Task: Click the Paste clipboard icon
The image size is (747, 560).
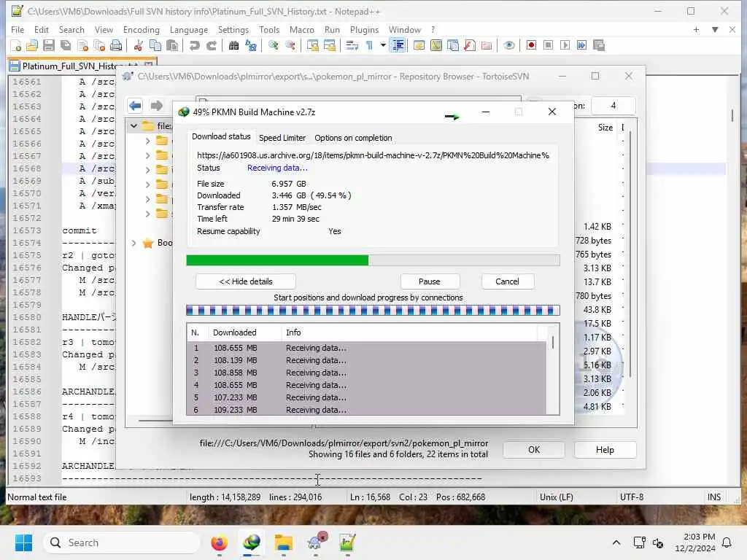Action: 172,46
